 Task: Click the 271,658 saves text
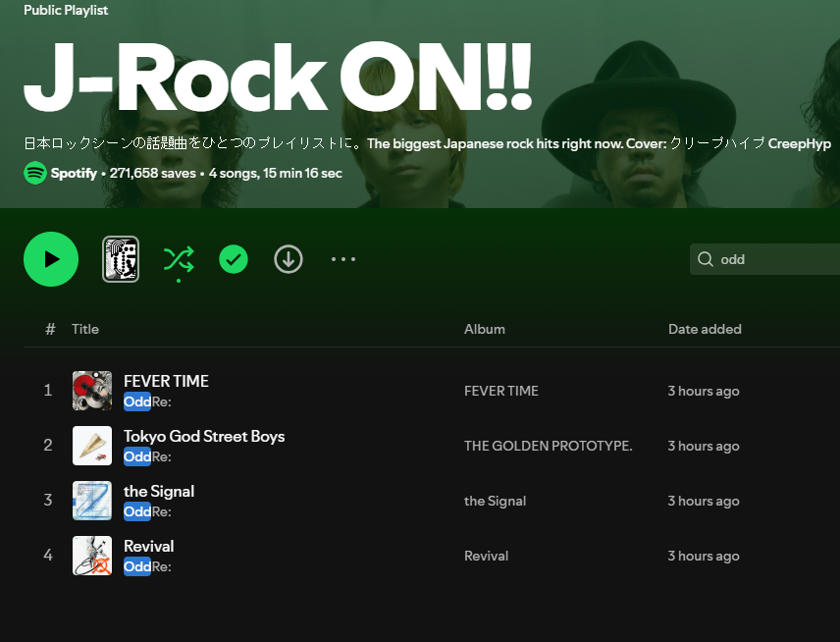click(x=153, y=173)
